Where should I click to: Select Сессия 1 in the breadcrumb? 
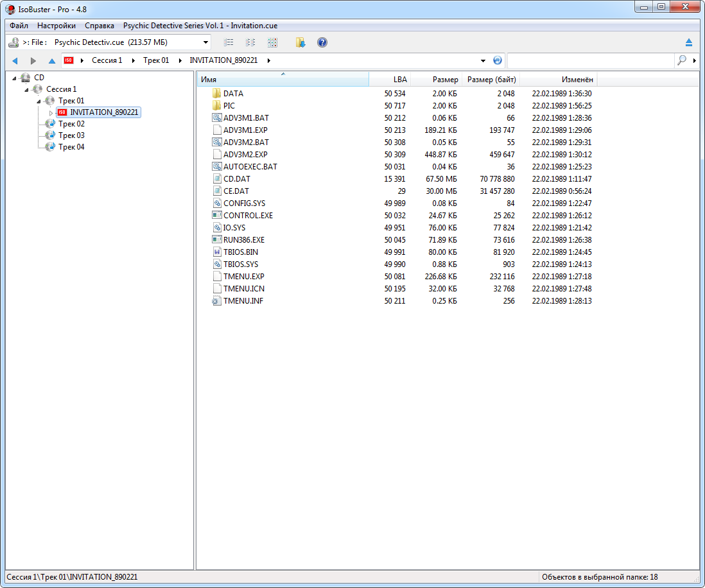tap(107, 60)
